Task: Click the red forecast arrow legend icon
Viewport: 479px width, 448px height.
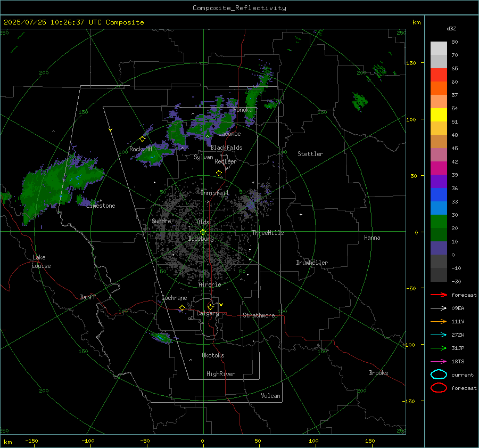Action: [x=439, y=295]
